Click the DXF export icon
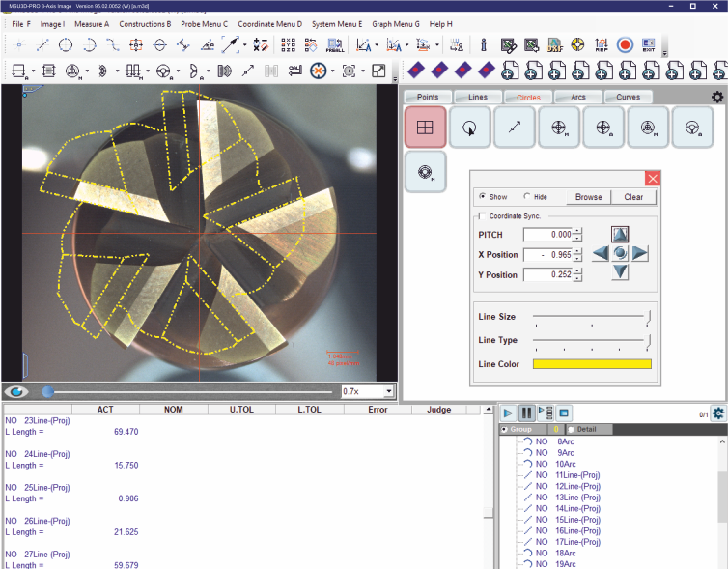The image size is (728, 569). click(x=554, y=44)
